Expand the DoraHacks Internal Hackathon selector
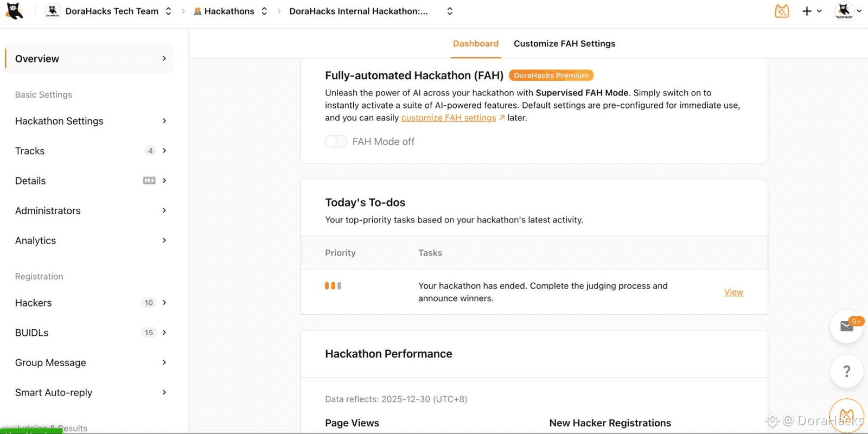The width and height of the screenshot is (868, 434). click(450, 11)
